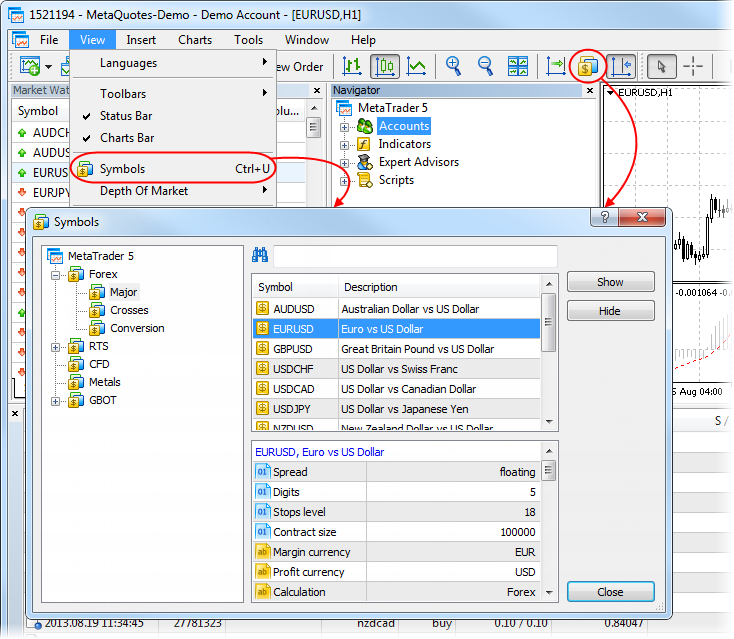Viewport: 734px width, 639px height.
Task: Toggle the Status Bar checkmark item
Action: click(x=126, y=116)
